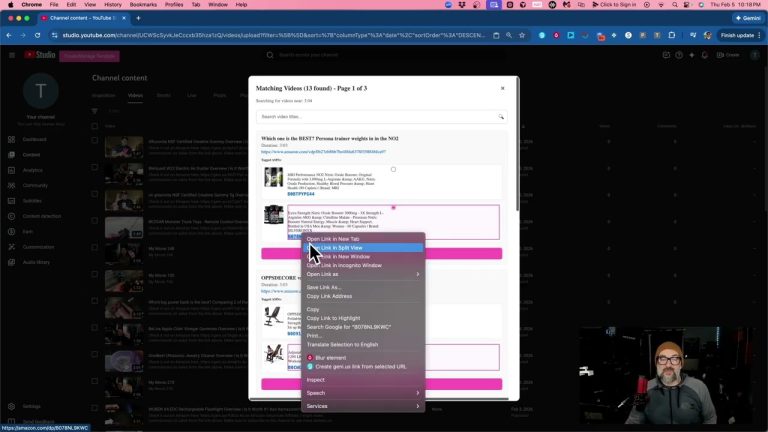Click the magnifier icon in dialog search
The width and height of the screenshot is (768, 432).
point(501,117)
